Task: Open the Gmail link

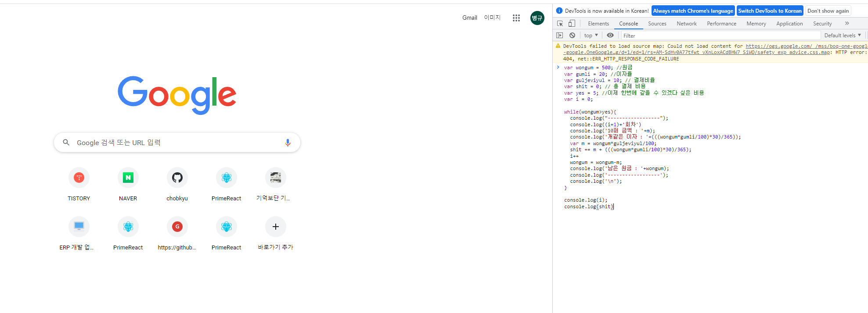Action: coord(470,18)
